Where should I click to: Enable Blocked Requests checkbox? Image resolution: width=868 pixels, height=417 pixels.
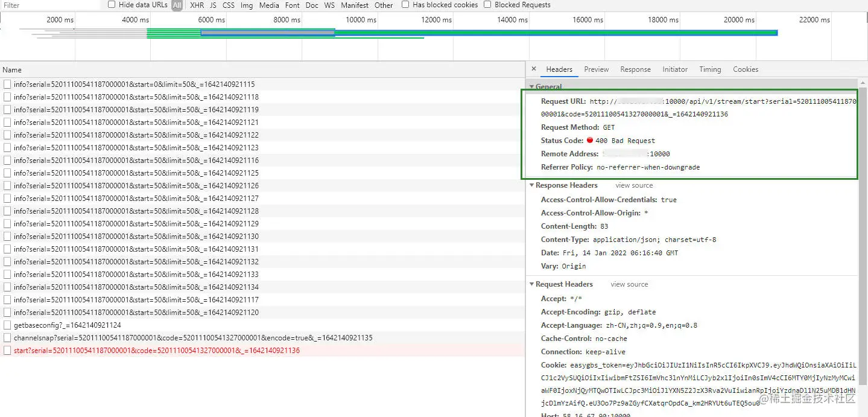coord(487,4)
